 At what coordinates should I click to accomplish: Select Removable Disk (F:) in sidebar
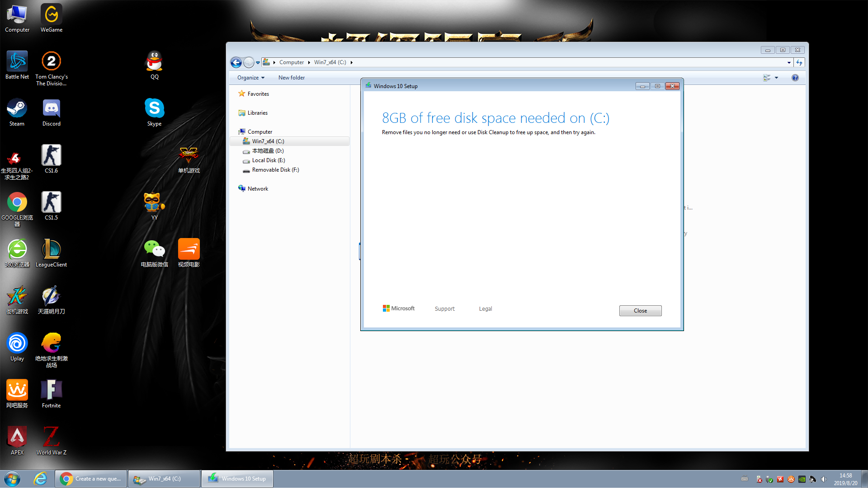coord(275,170)
